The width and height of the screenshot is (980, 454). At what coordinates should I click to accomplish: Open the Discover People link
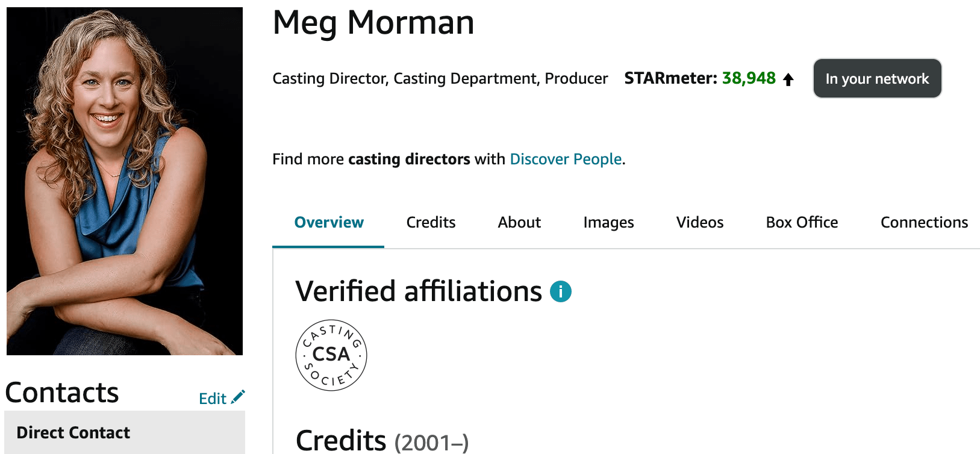coord(566,159)
